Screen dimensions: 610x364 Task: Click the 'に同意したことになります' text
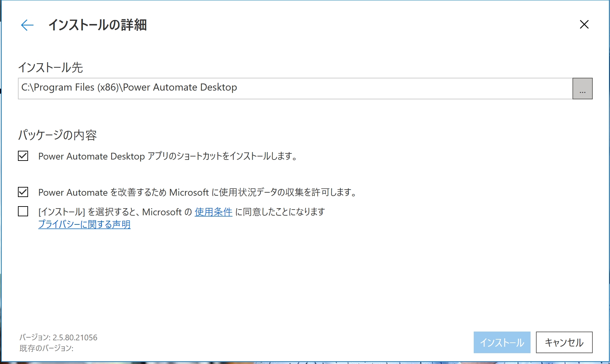click(x=280, y=212)
